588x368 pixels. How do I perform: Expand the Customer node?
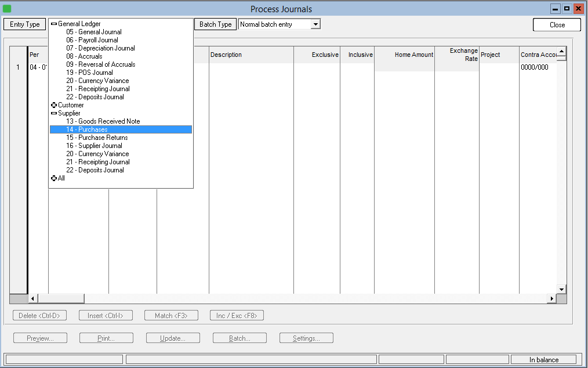click(x=55, y=105)
